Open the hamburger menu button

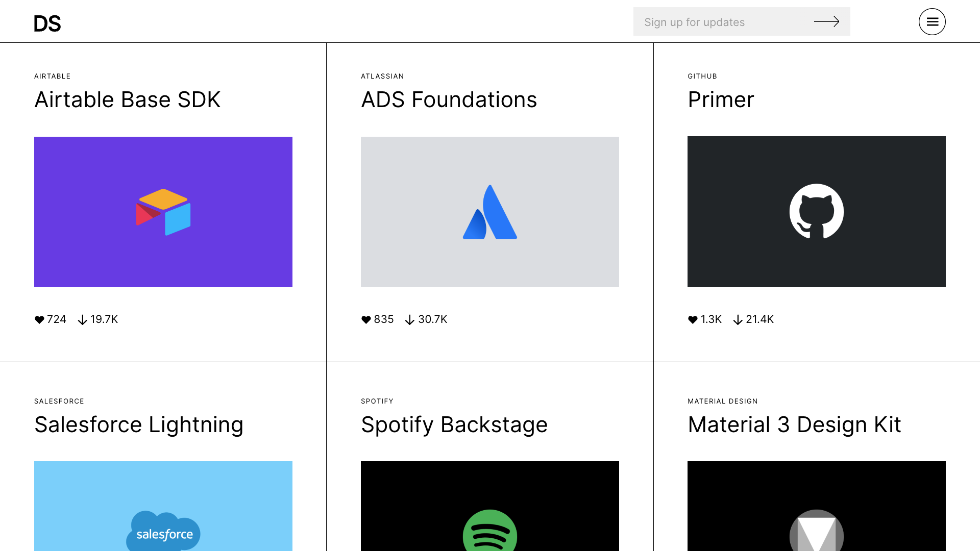(932, 21)
